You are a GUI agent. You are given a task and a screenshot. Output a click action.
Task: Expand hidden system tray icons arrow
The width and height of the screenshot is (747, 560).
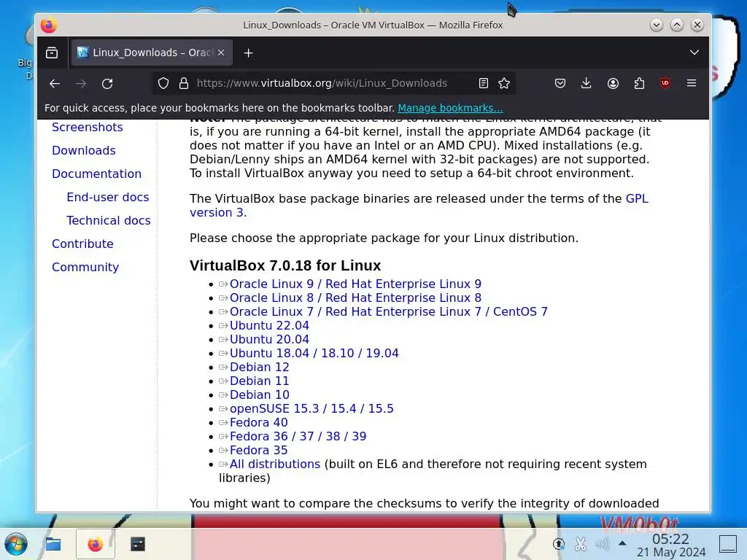pyautogui.click(x=622, y=543)
